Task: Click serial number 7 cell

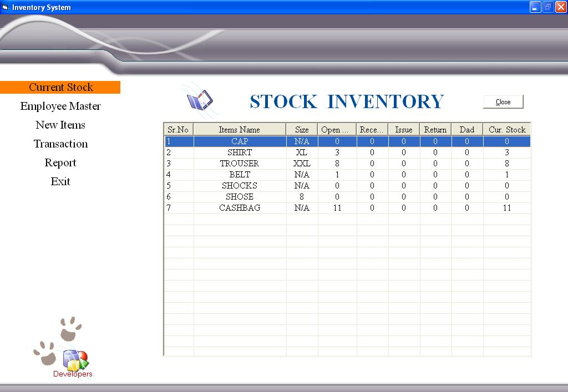Action: [179, 208]
